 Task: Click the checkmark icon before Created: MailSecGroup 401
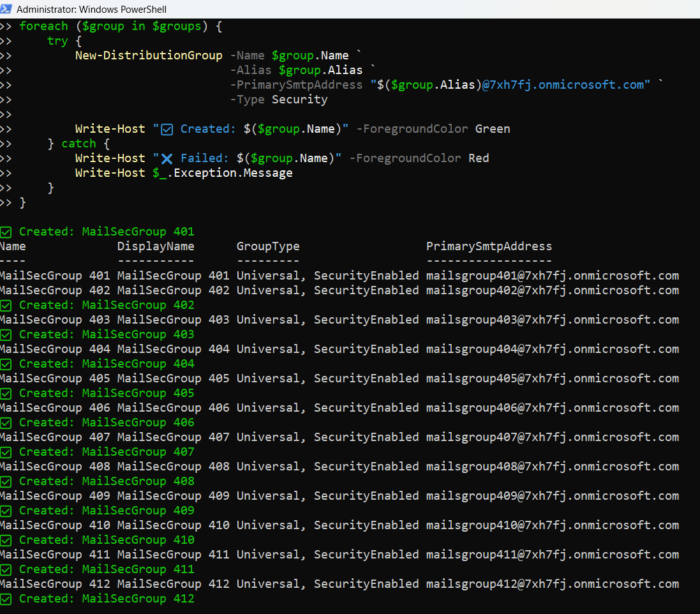(6, 232)
